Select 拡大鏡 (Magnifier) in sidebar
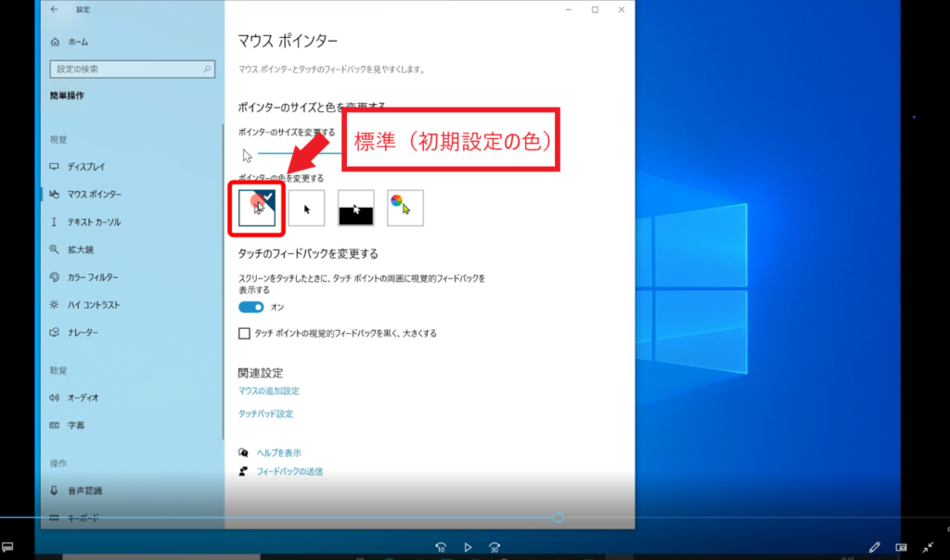The width and height of the screenshot is (950, 560). click(x=80, y=249)
